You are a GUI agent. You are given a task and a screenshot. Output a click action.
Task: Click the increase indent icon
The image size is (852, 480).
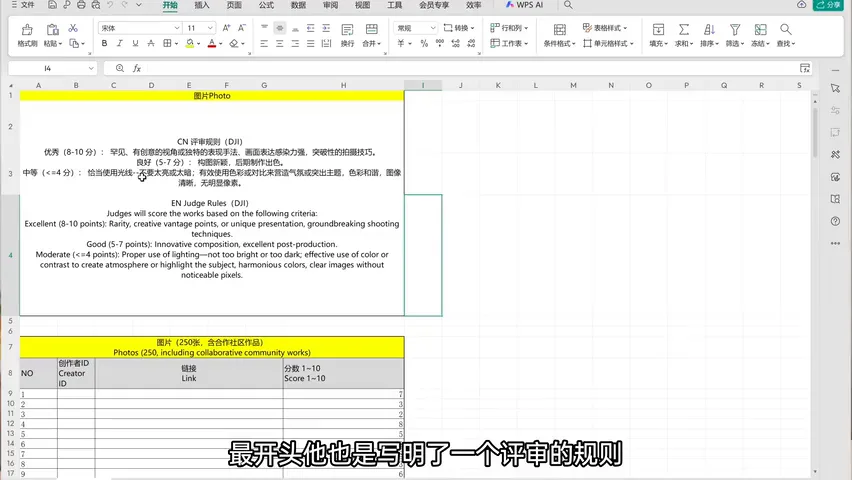[326, 28]
